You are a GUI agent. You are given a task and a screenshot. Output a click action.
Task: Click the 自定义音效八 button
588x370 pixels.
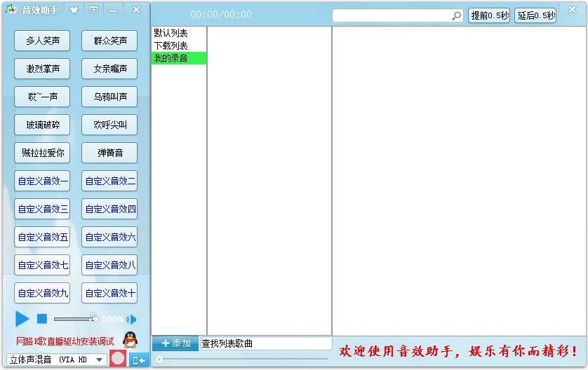pos(109,265)
